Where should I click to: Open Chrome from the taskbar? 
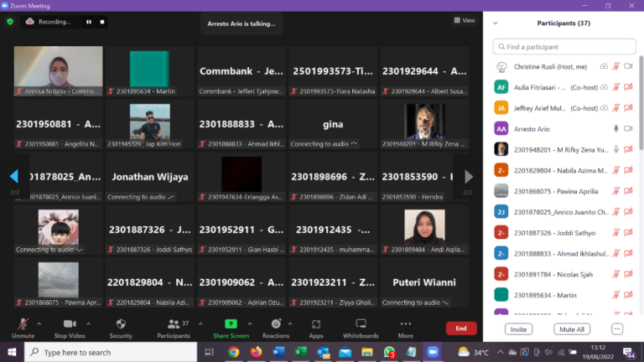point(234,352)
